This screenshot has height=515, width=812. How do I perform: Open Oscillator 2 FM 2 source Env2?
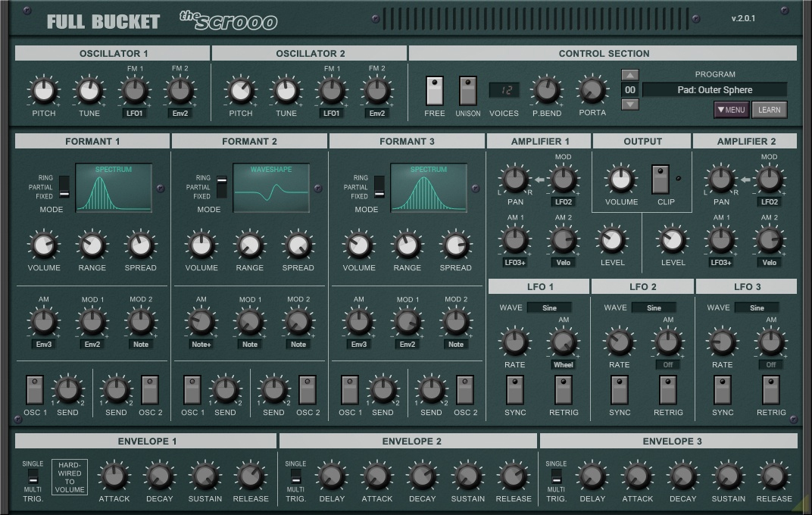pos(377,113)
